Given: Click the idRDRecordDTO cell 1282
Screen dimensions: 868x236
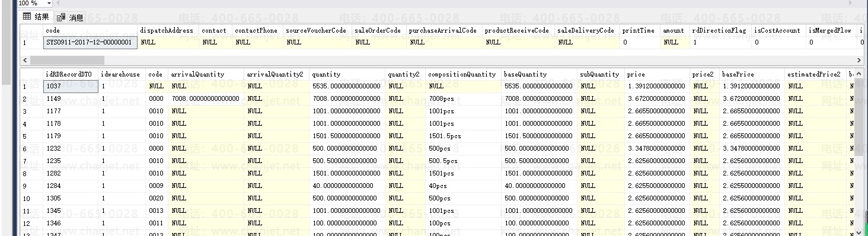Looking at the screenshot, I should click(x=71, y=173).
